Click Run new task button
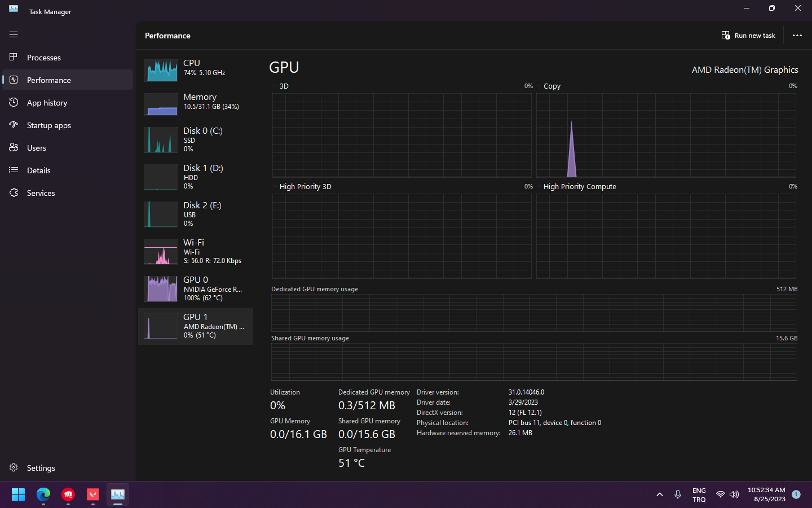 (x=748, y=36)
